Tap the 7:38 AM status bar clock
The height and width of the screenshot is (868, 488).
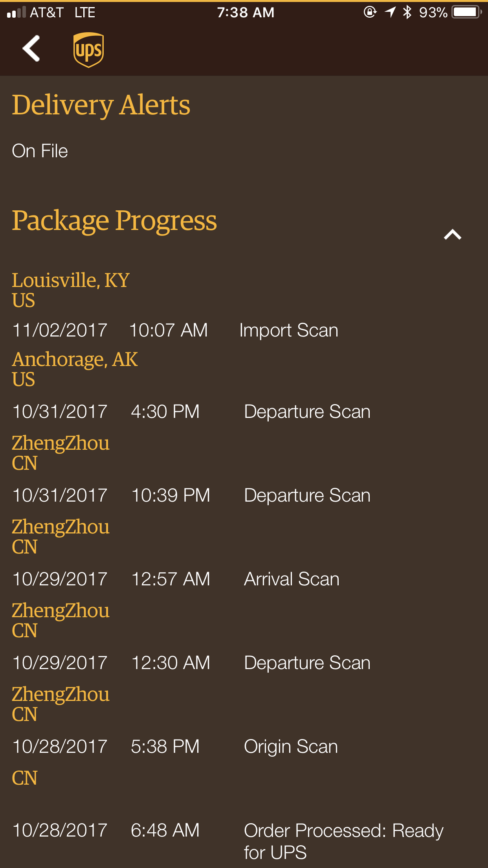[x=246, y=13]
